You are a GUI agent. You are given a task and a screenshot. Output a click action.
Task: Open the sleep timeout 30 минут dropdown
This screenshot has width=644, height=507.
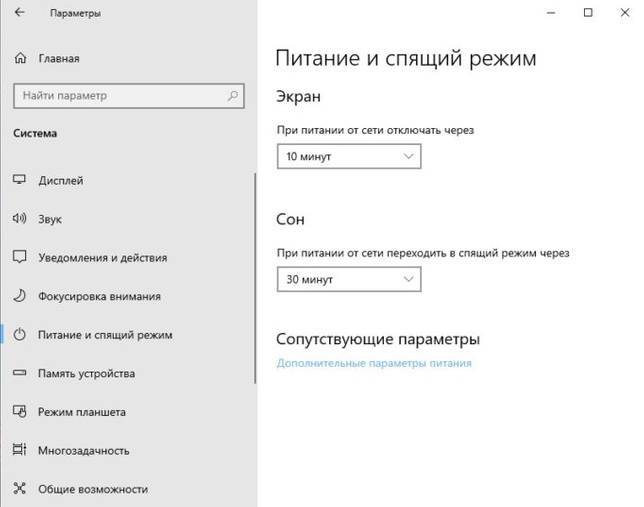click(349, 279)
